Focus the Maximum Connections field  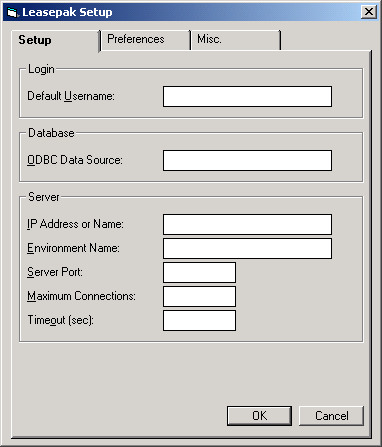(x=199, y=296)
